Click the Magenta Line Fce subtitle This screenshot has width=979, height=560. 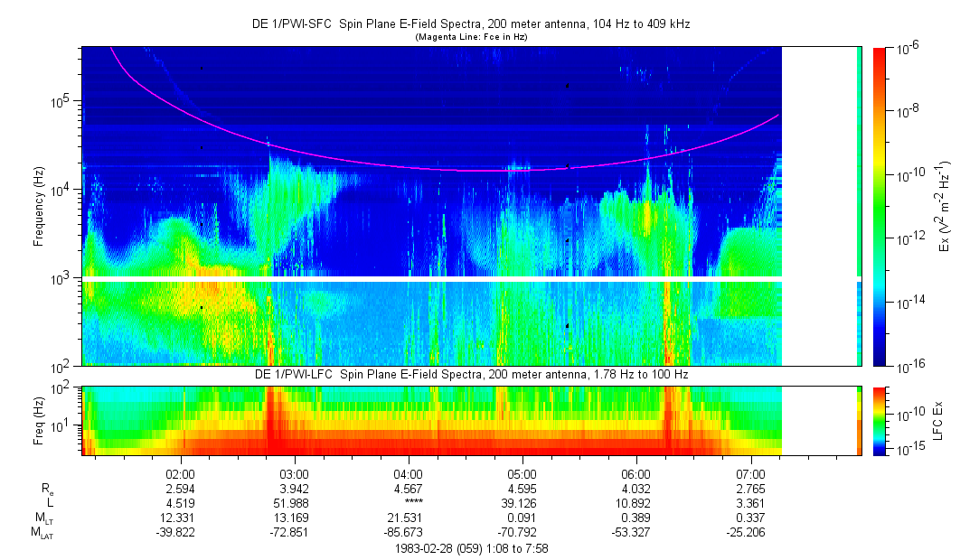(470, 37)
